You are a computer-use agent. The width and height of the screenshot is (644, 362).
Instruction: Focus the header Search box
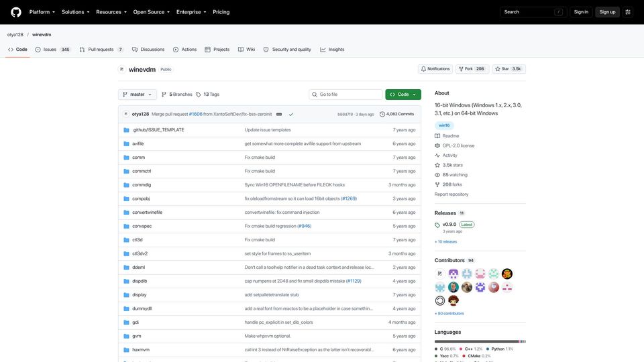[x=533, y=12]
